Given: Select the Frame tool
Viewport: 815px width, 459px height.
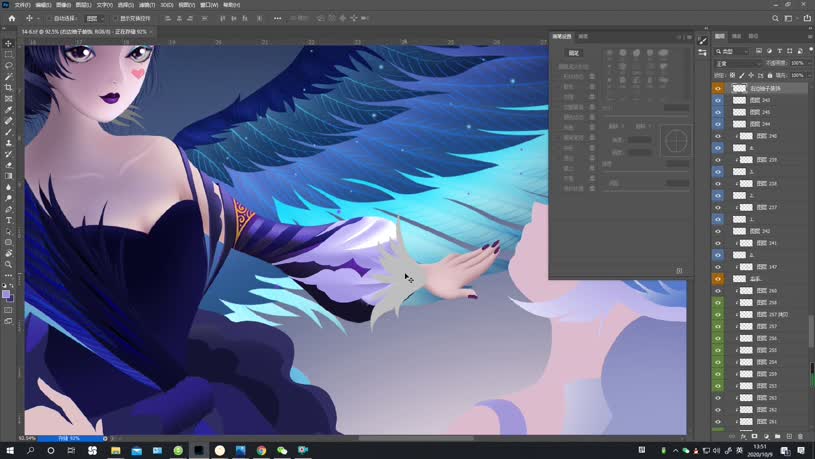Looking at the screenshot, I should coord(8,98).
